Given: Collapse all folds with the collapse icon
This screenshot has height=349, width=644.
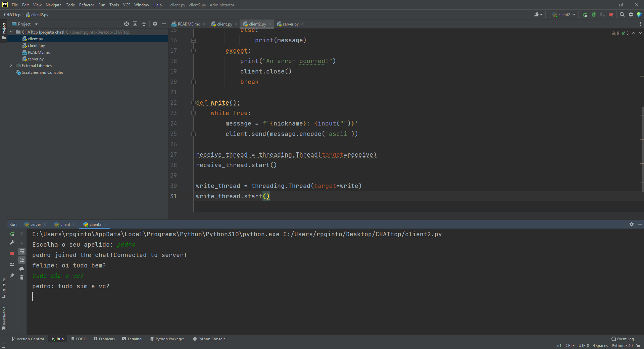Looking at the screenshot, I should pyautogui.click(x=144, y=24).
